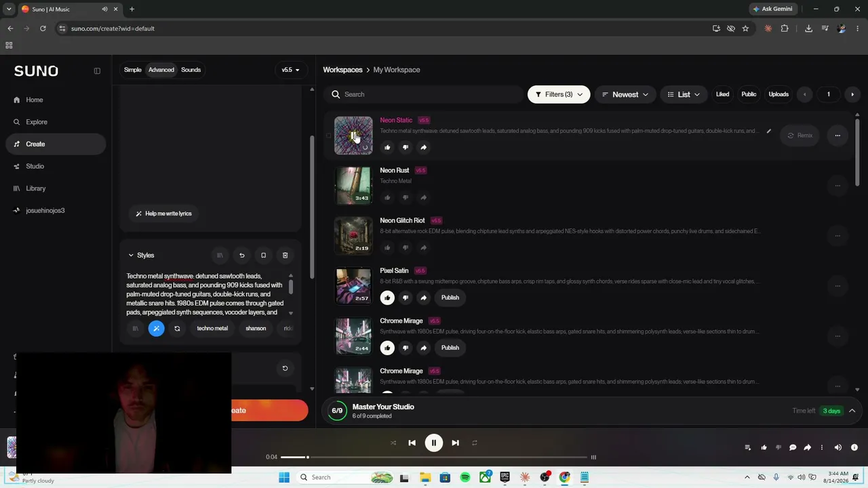This screenshot has width=868, height=488.
Task: Open Spotify from the Windows taskbar
Action: pyautogui.click(x=465, y=478)
